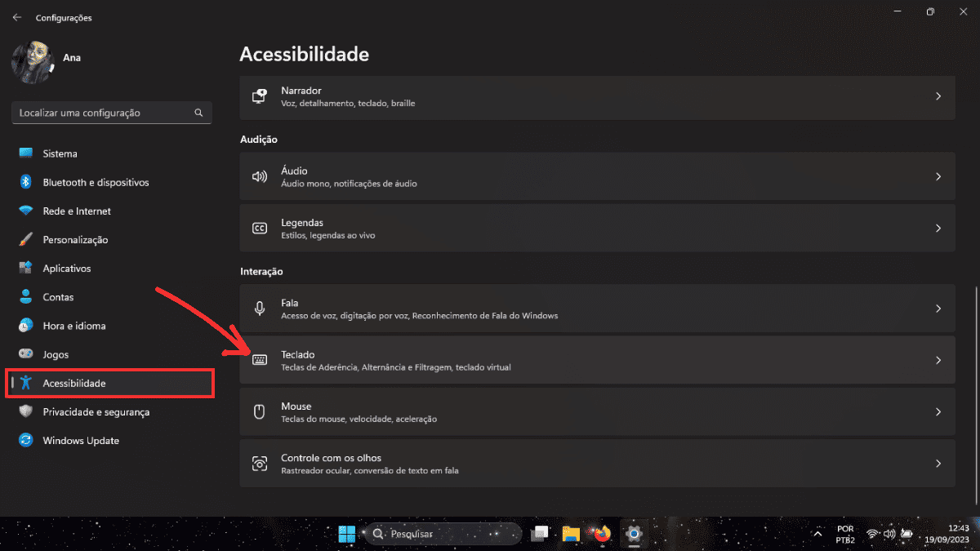Screen dimensions: 980x551
Task: Click the Mouse icon in Interação
Action: coord(260,412)
